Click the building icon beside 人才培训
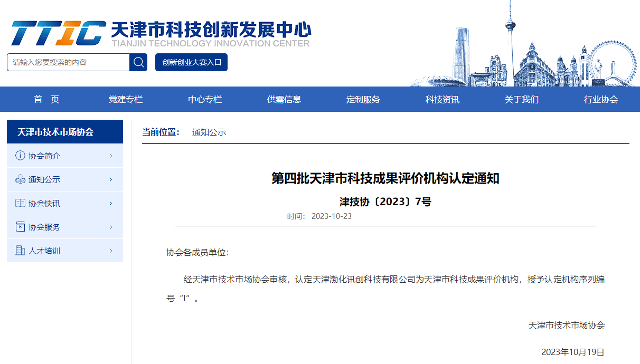The width and height of the screenshot is (640, 364). click(x=20, y=251)
